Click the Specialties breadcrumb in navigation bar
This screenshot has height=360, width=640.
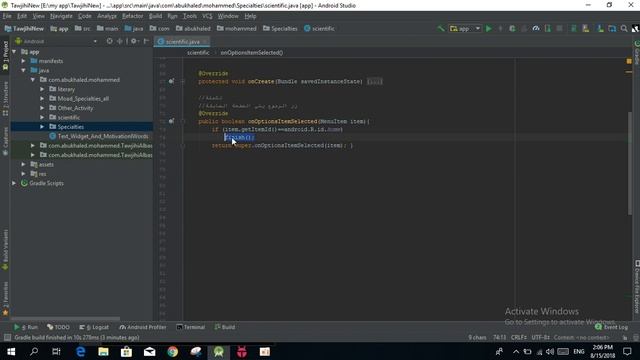(x=280, y=29)
